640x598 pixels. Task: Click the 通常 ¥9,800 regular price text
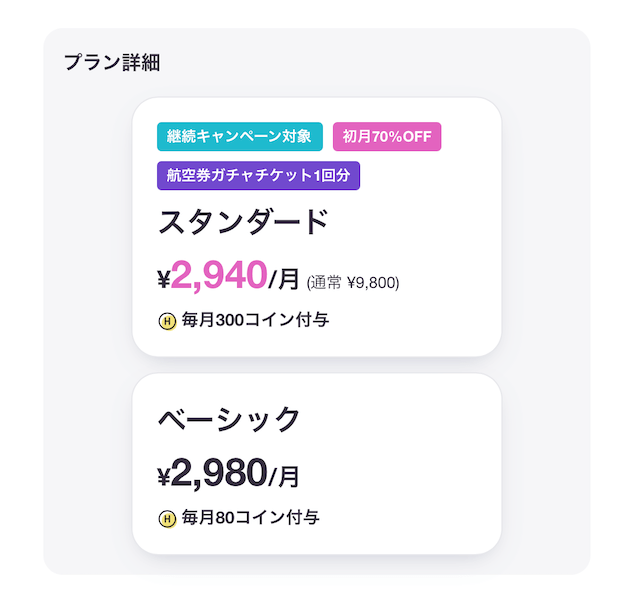pos(353,282)
